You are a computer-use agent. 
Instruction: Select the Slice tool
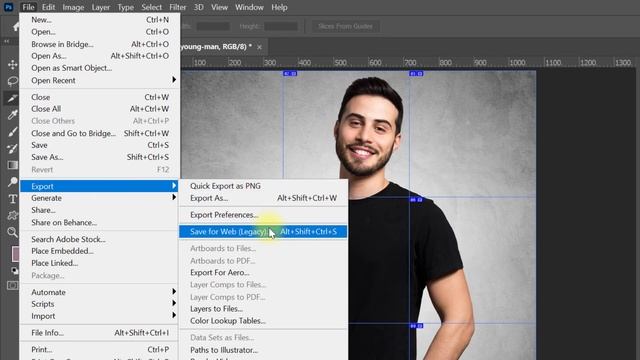tap(13, 98)
